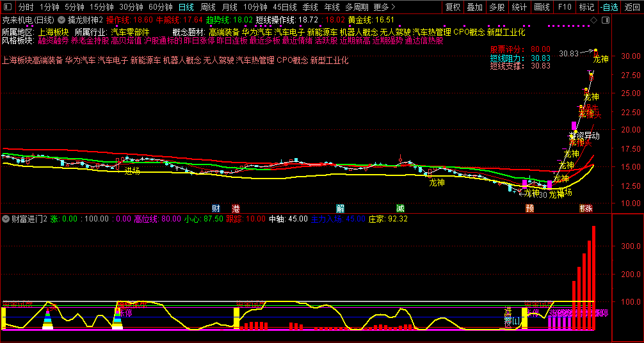Click the 操作线: 18.60 value label
The image size is (644, 343).
click(x=129, y=20)
